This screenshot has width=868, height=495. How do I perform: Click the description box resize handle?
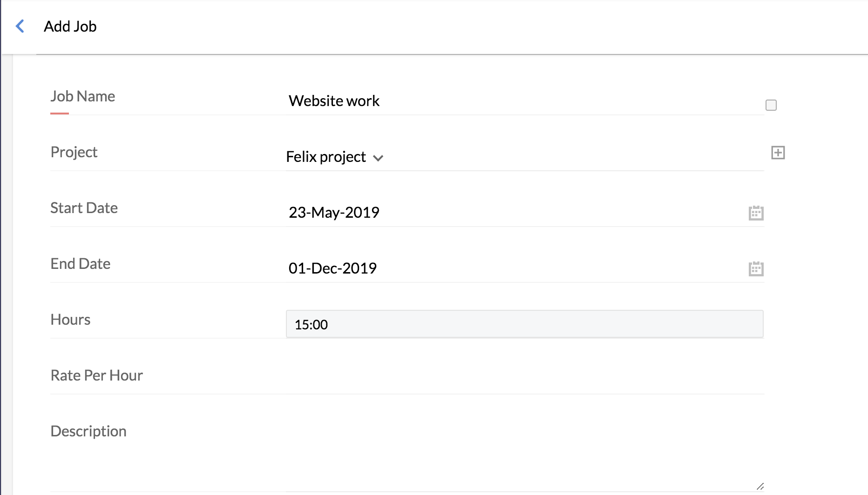pos(759,486)
